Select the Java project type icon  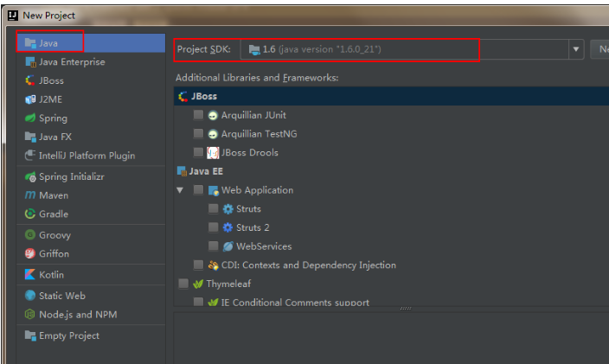[x=30, y=42]
